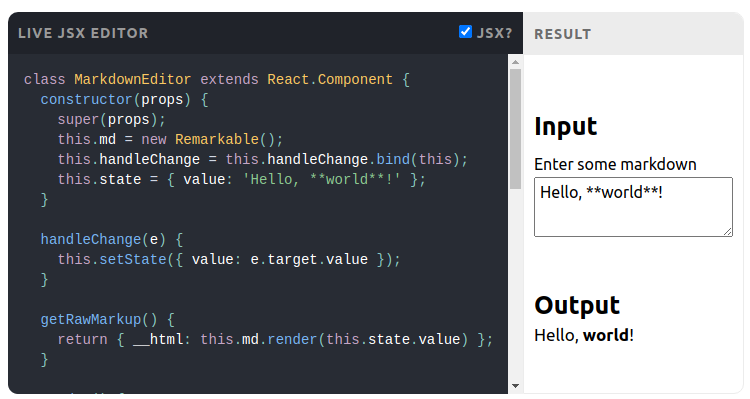Image resolution: width=750 pixels, height=399 pixels.
Task: Click the 'JSX?' label text
Action: click(495, 33)
